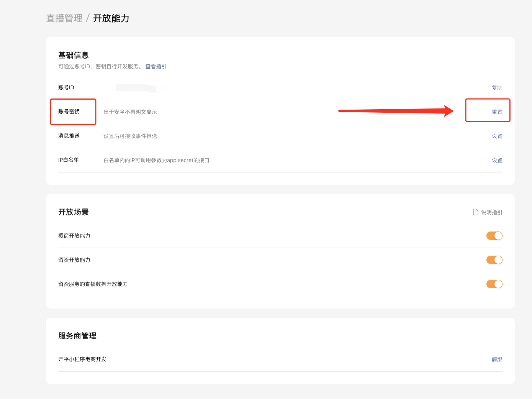The height and width of the screenshot is (399, 532).
Task: Click the 查看指引 guide link
Action: click(156, 66)
